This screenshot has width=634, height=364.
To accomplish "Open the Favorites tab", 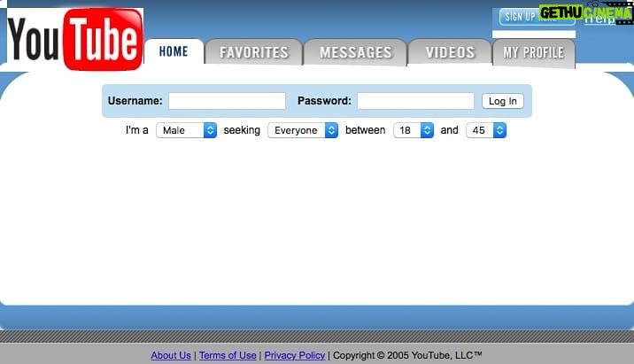I will click(x=254, y=51).
